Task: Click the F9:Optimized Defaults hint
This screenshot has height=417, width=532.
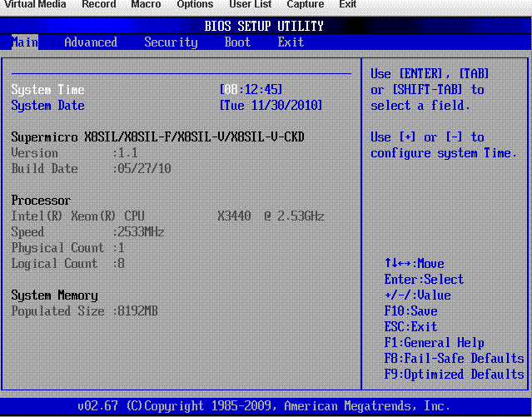Action: [x=455, y=375]
